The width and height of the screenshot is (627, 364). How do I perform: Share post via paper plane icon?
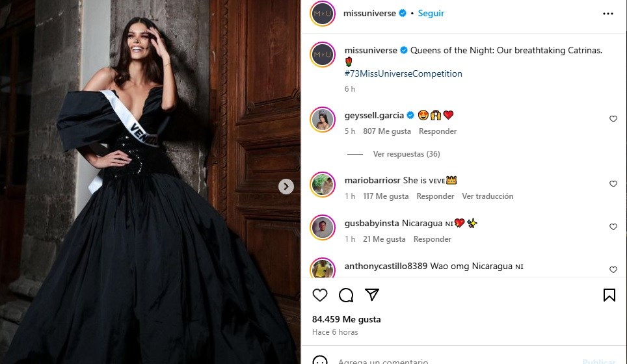coord(372,295)
